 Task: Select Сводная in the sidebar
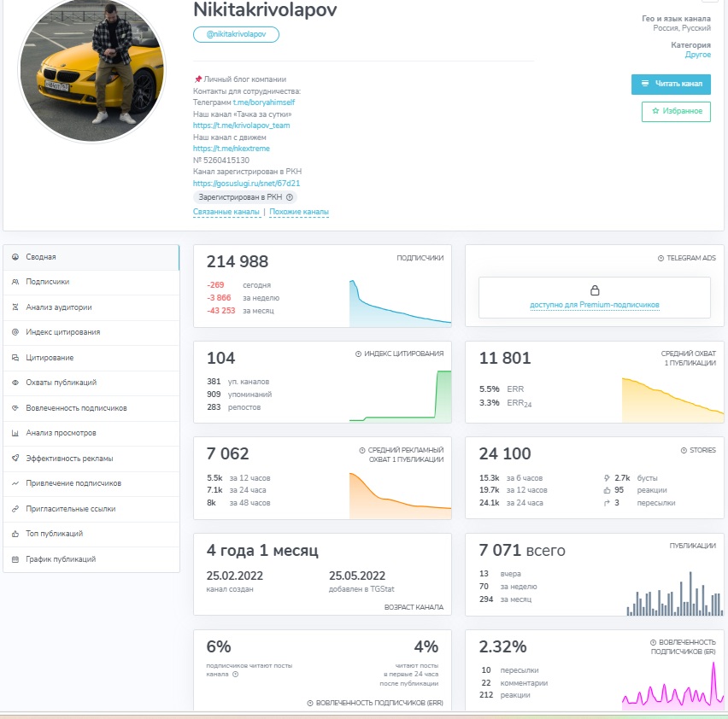(x=41, y=257)
